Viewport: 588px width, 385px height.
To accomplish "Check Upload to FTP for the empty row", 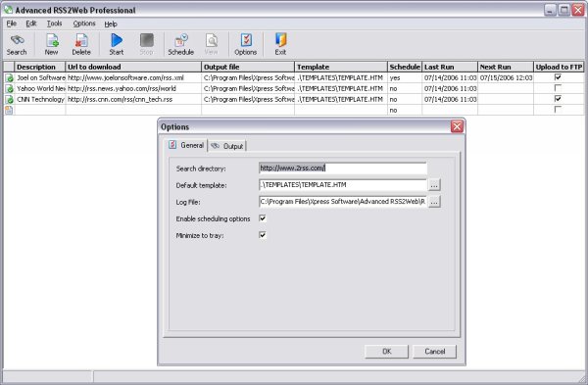I will (558, 110).
